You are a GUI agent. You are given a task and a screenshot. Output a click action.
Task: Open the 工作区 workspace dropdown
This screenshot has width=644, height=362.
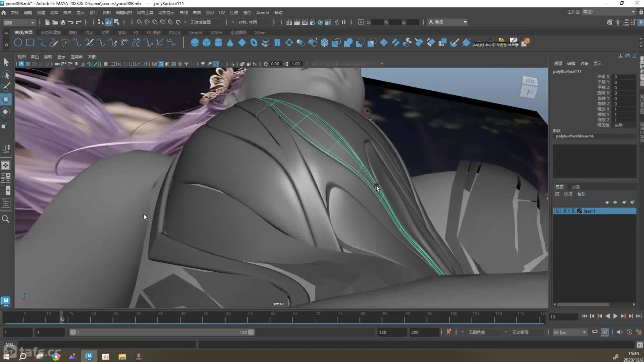pyautogui.click(x=609, y=12)
